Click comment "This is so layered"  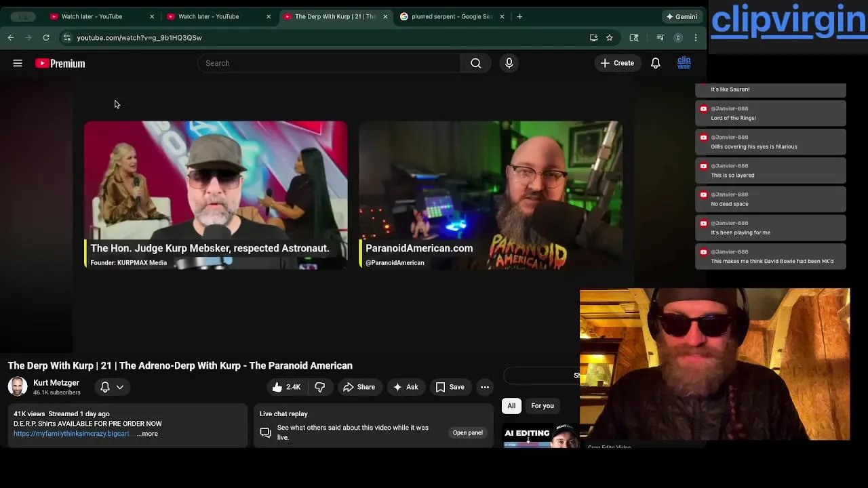[732, 175]
